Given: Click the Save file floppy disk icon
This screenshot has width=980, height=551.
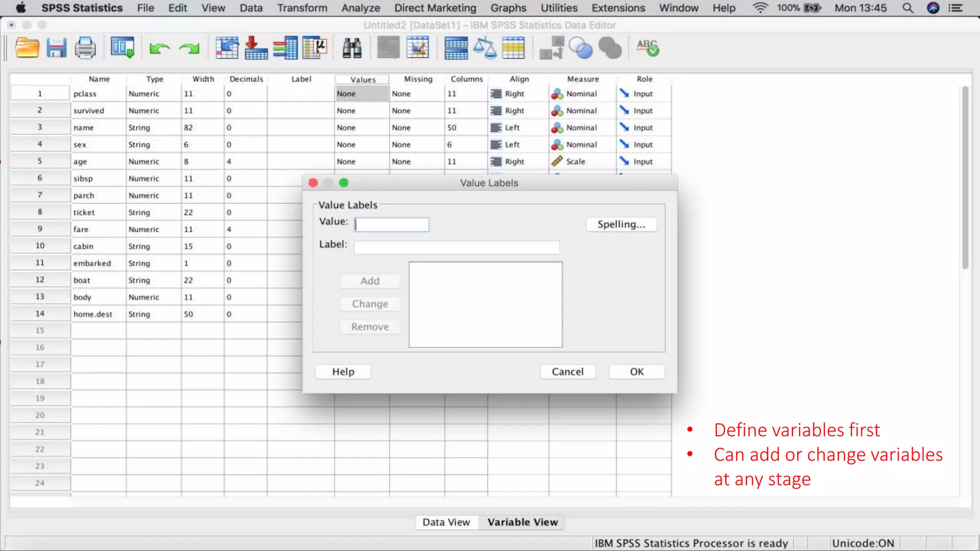Looking at the screenshot, I should [56, 48].
